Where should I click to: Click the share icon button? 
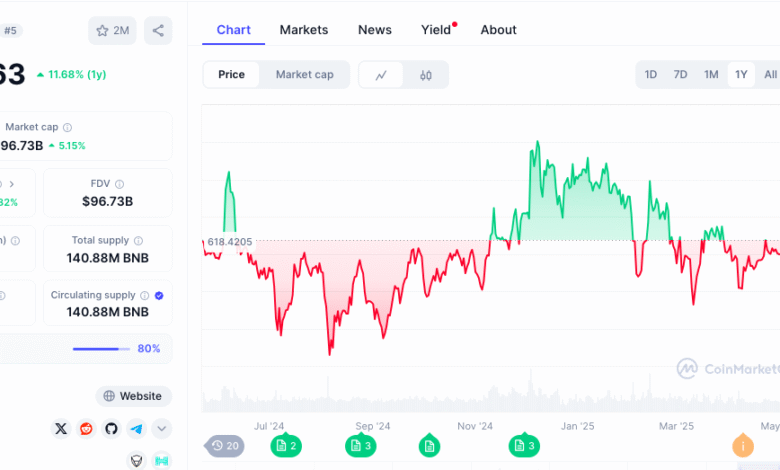pos(158,30)
